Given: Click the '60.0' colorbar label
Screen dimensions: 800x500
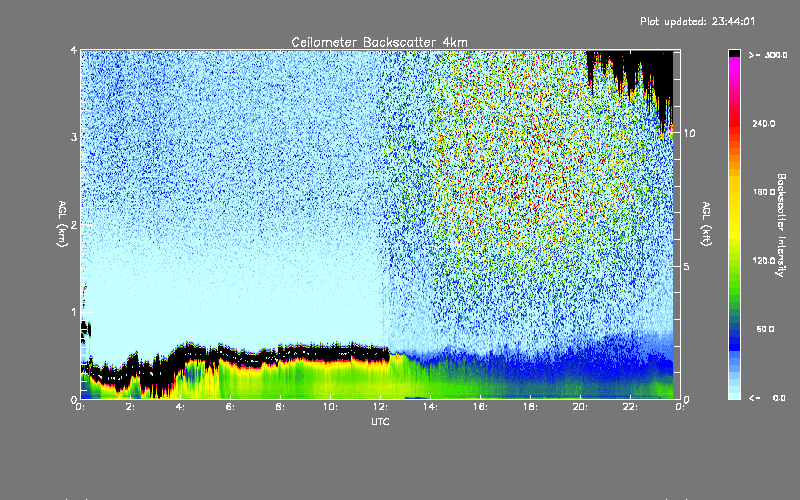Looking at the screenshot, I should tap(765, 329).
